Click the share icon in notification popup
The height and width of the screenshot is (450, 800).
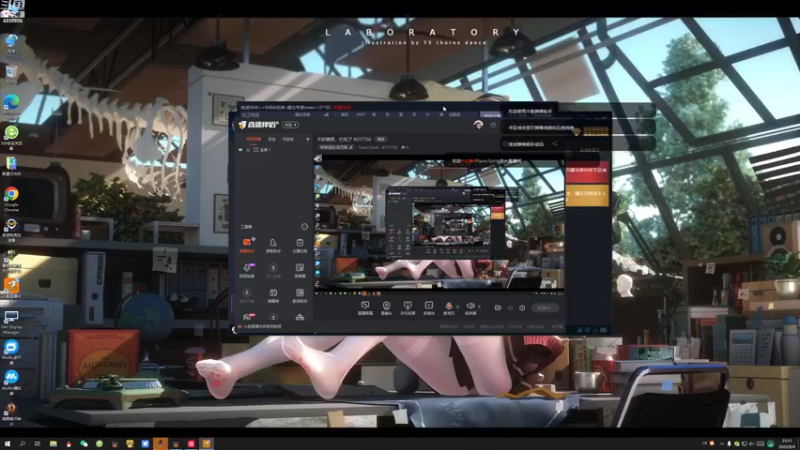click(555, 144)
